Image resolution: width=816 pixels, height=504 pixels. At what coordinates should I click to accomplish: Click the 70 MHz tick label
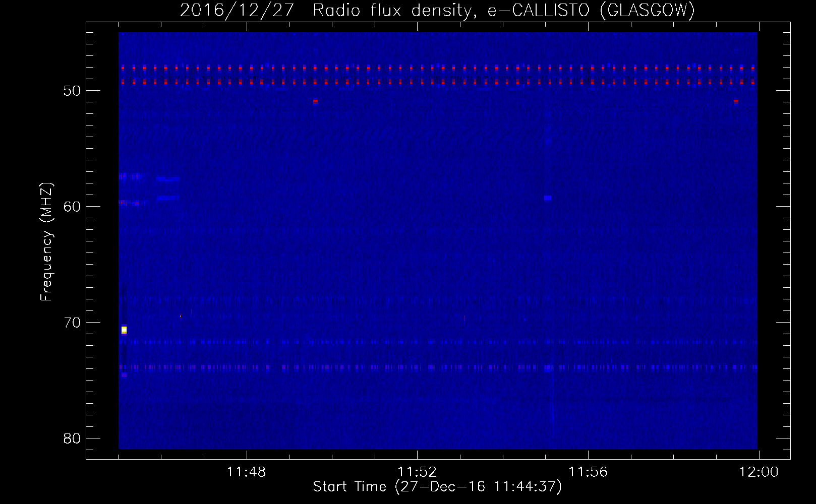pyautogui.click(x=72, y=323)
